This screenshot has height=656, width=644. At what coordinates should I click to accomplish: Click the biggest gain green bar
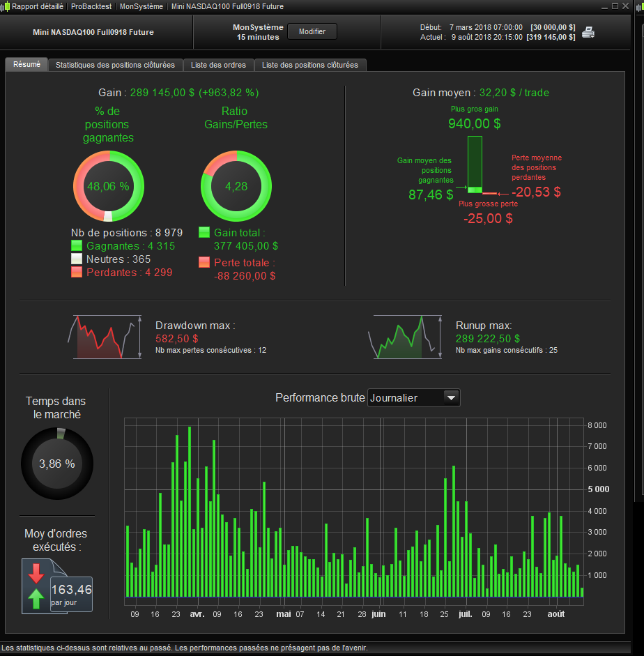(475, 164)
